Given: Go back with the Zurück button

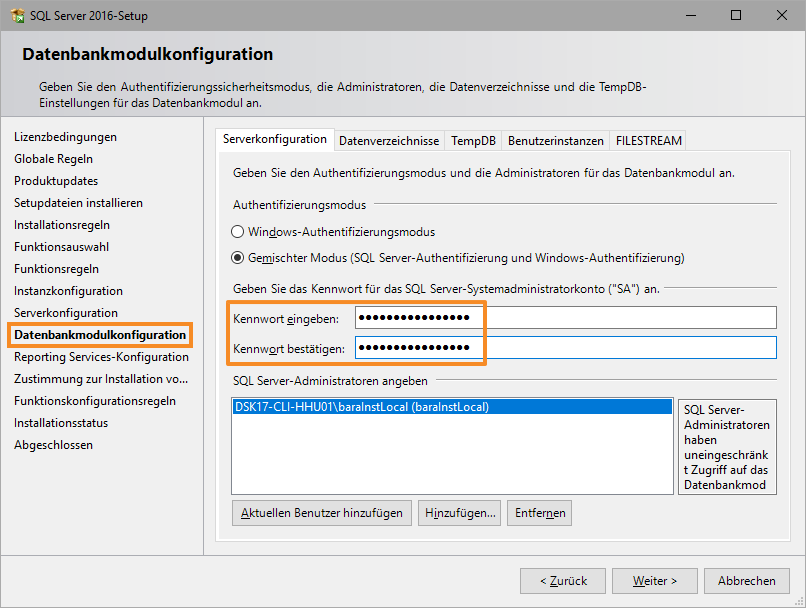Looking at the screenshot, I should [x=562, y=581].
